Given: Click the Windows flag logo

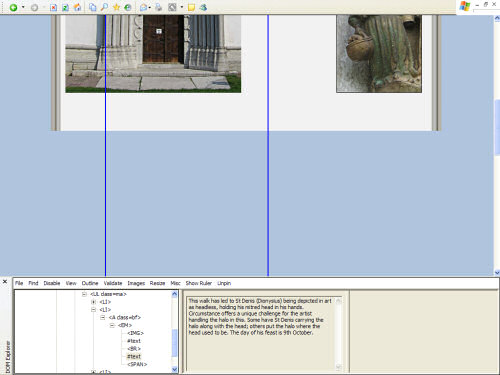Looking at the screenshot, I should [x=465, y=6].
